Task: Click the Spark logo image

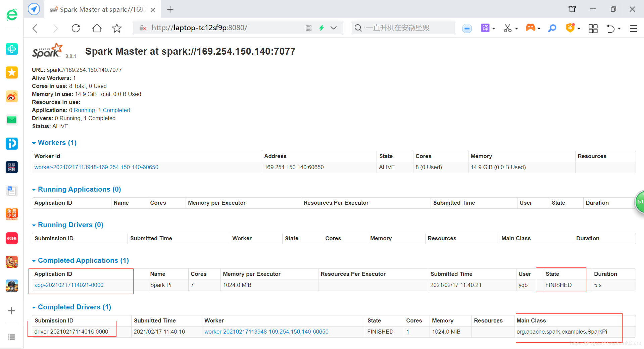Action: tap(47, 51)
